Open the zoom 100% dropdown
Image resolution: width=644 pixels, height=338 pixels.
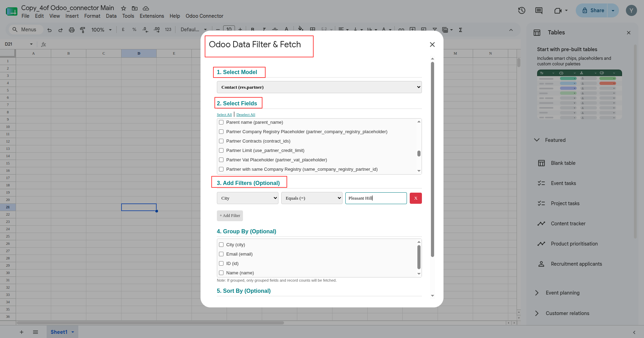click(101, 30)
